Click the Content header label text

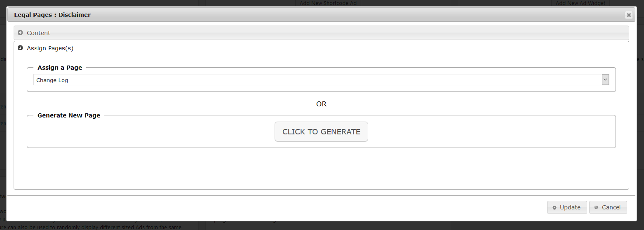click(38, 33)
